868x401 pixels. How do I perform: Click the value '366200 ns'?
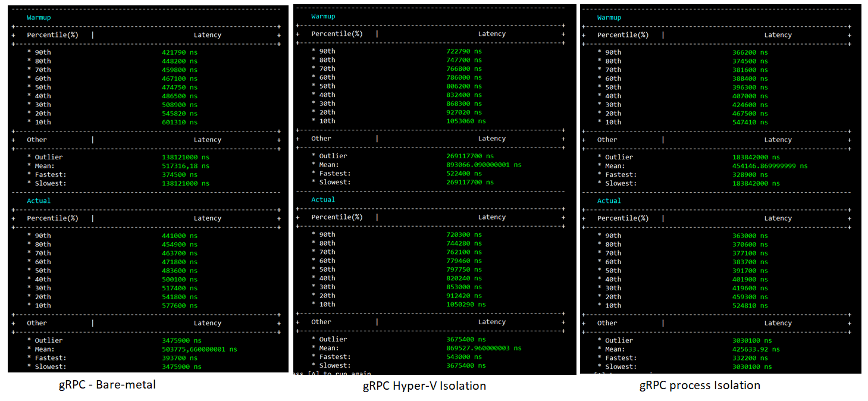coord(750,52)
